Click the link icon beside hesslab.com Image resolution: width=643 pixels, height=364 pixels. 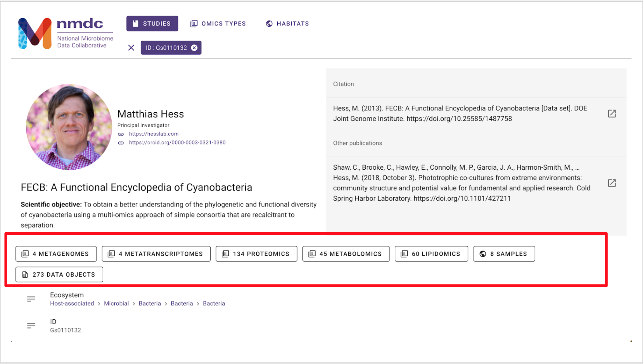point(121,134)
